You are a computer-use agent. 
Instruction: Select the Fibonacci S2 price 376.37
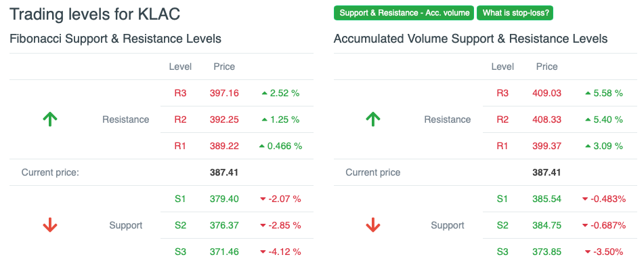(224, 225)
